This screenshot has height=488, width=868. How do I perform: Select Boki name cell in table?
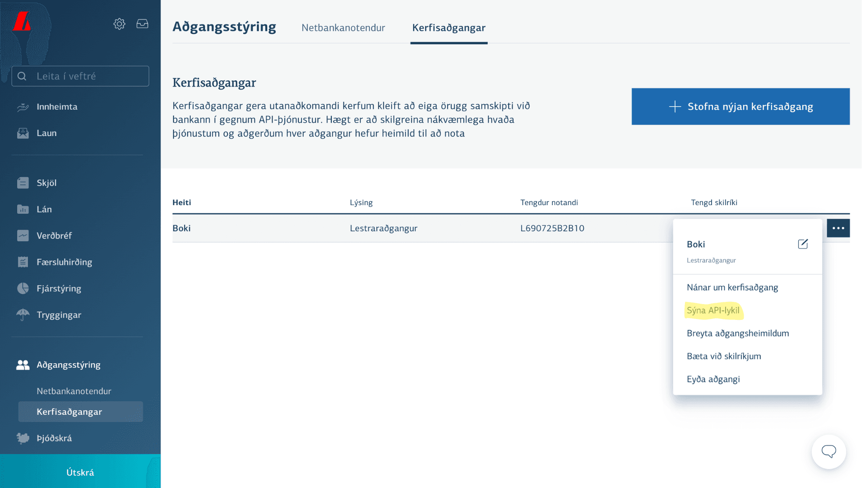click(x=181, y=228)
